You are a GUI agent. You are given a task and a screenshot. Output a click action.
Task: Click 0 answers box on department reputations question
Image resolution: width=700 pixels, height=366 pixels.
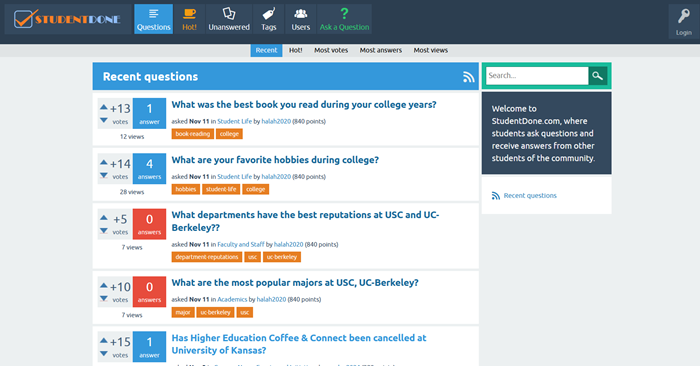(x=149, y=224)
